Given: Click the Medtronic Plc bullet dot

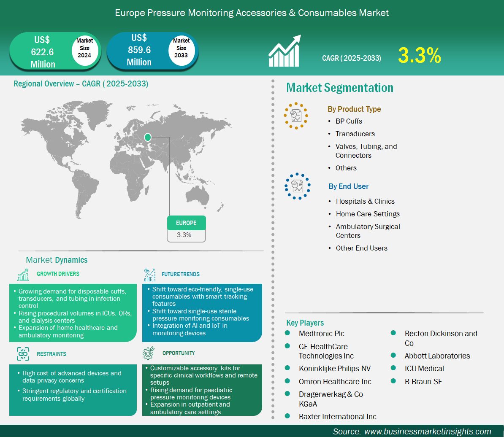Looking at the screenshot, I should (287, 333).
